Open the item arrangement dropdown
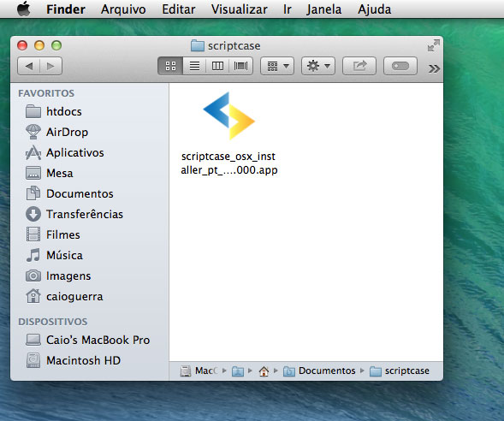This screenshot has height=421, width=504. tap(277, 66)
